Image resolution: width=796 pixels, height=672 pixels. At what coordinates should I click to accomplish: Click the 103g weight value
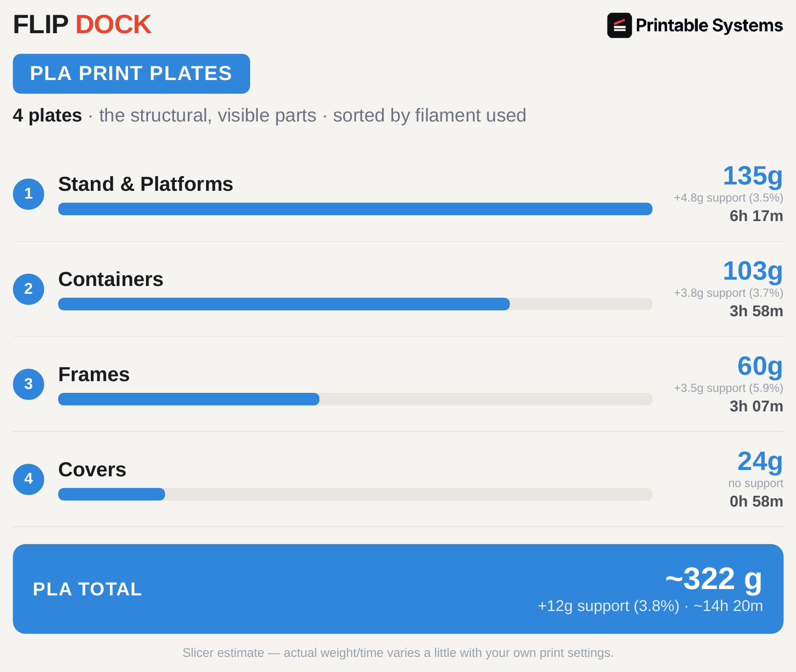[753, 271]
